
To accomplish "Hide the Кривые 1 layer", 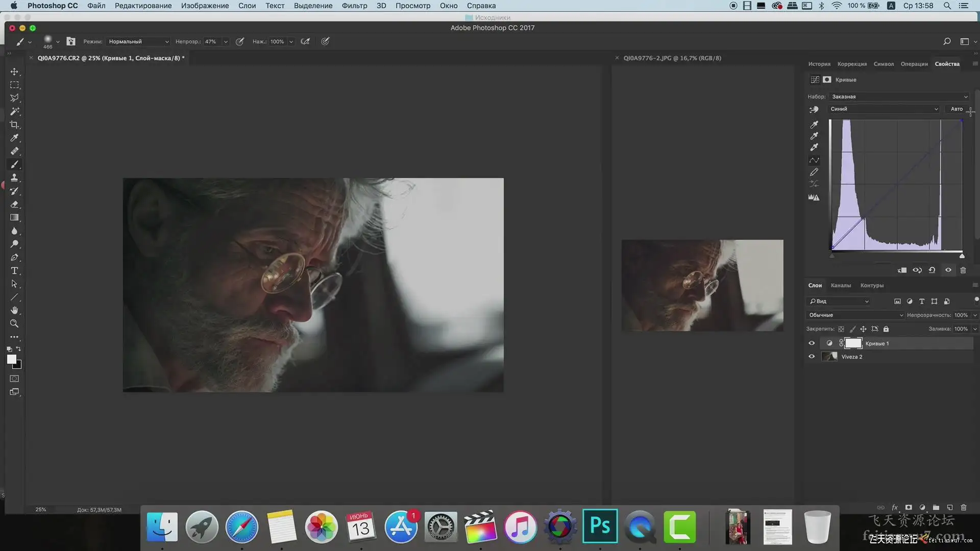I will click(x=812, y=343).
